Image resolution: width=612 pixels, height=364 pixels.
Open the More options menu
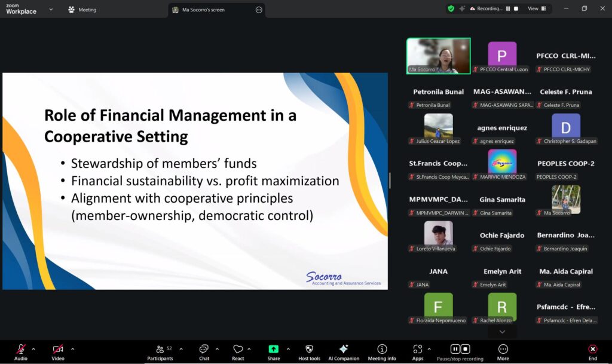[503, 350]
